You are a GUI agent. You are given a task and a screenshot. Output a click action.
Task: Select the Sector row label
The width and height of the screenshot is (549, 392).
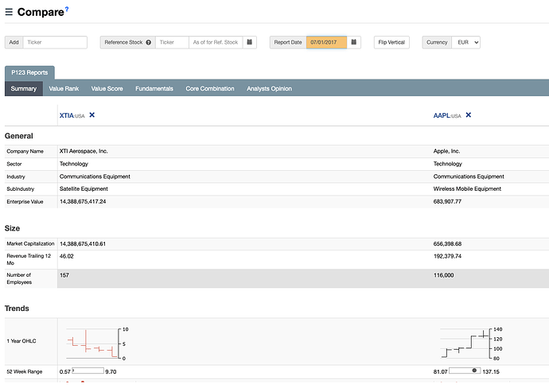click(x=14, y=164)
